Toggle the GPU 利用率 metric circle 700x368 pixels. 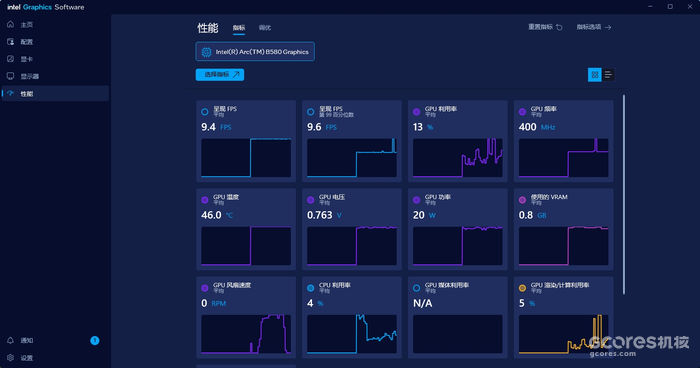[x=417, y=112]
